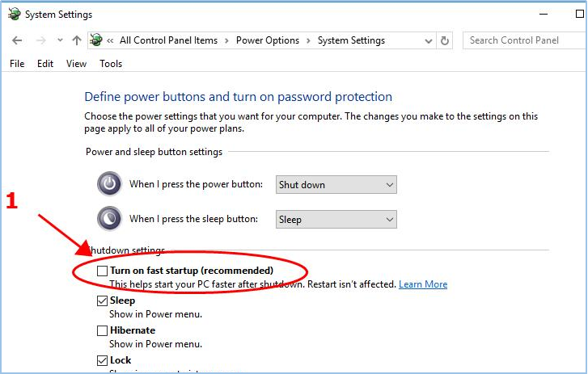The height and width of the screenshot is (374, 588).
Task: Check the Hibernate checkbox
Action: click(x=102, y=330)
